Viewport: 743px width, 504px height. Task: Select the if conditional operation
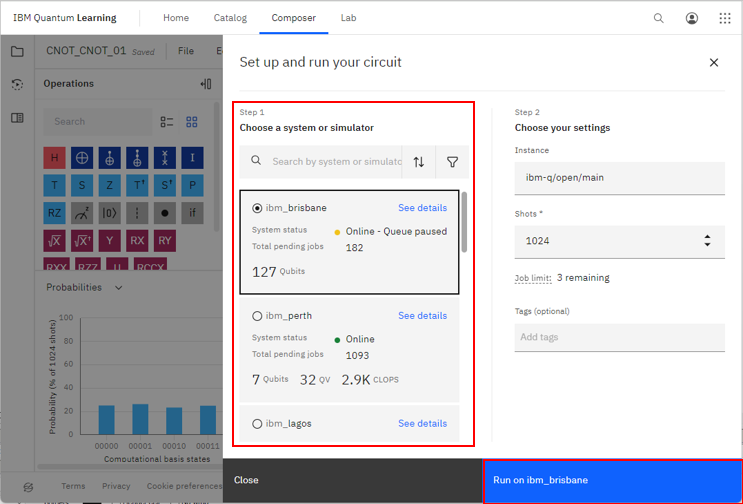click(x=192, y=213)
